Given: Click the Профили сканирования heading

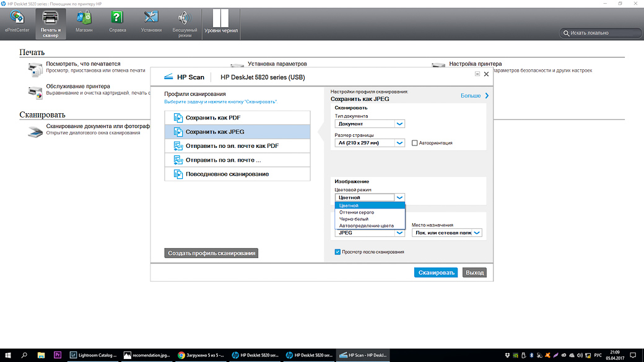Looking at the screenshot, I should pos(194,94).
